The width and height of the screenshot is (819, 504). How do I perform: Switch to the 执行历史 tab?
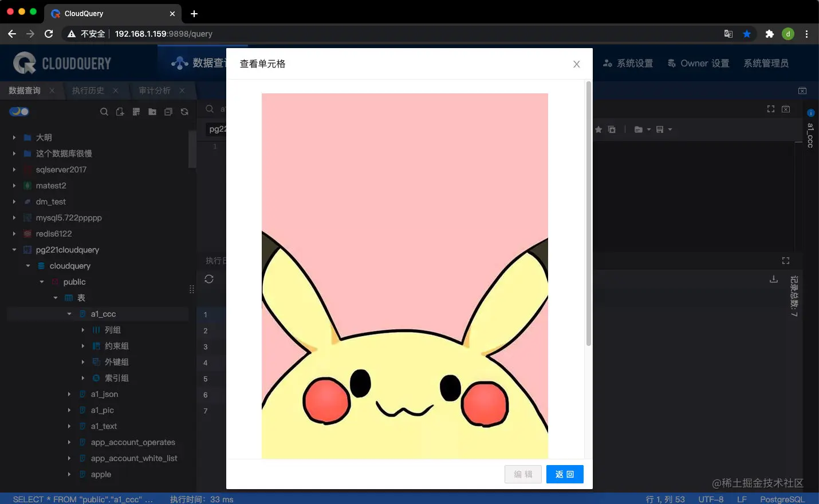[88, 90]
